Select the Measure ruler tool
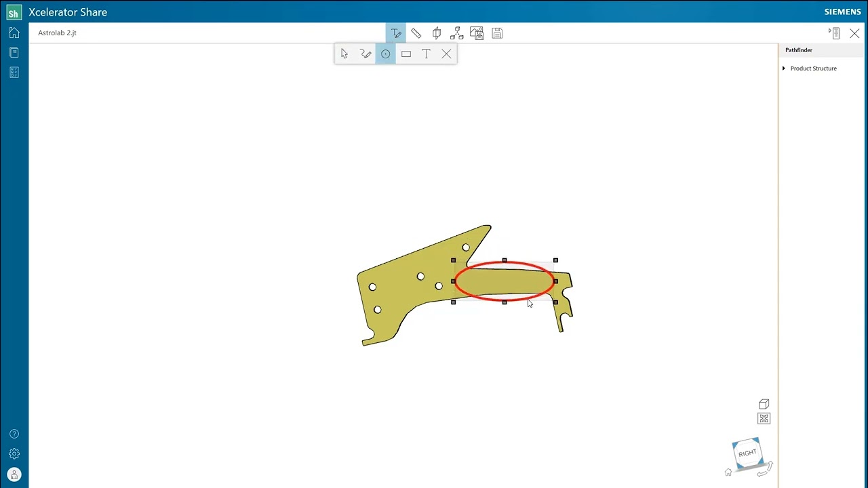 [x=416, y=33]
